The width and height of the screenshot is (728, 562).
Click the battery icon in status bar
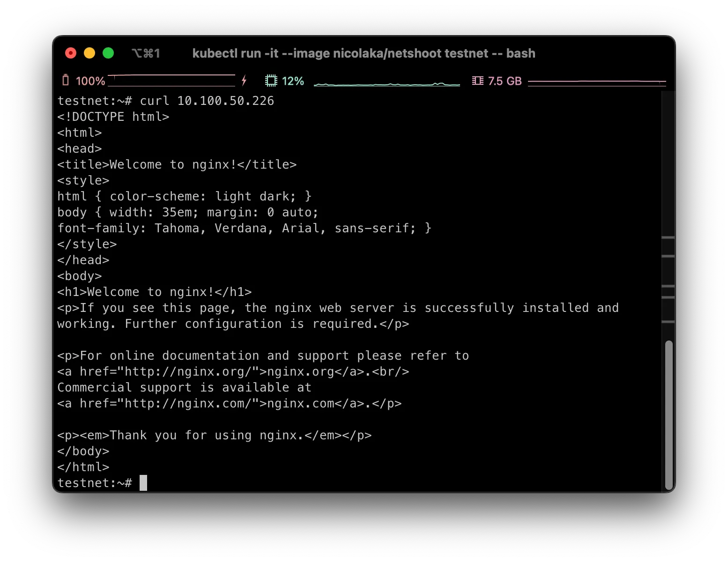pyautogui.click(x=66, y=81)
